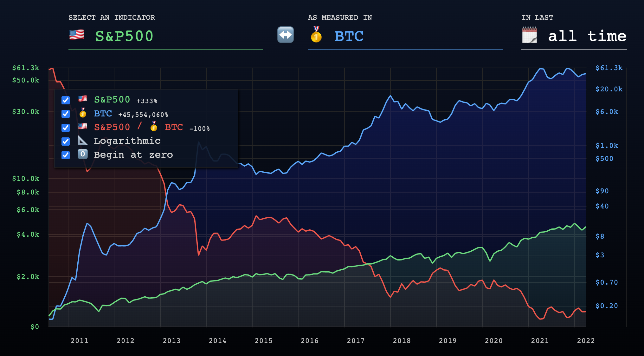This screenshot has height=356, width=644.
Task: Click the calendar icon beside all time
Action: (x=529, y=35)
